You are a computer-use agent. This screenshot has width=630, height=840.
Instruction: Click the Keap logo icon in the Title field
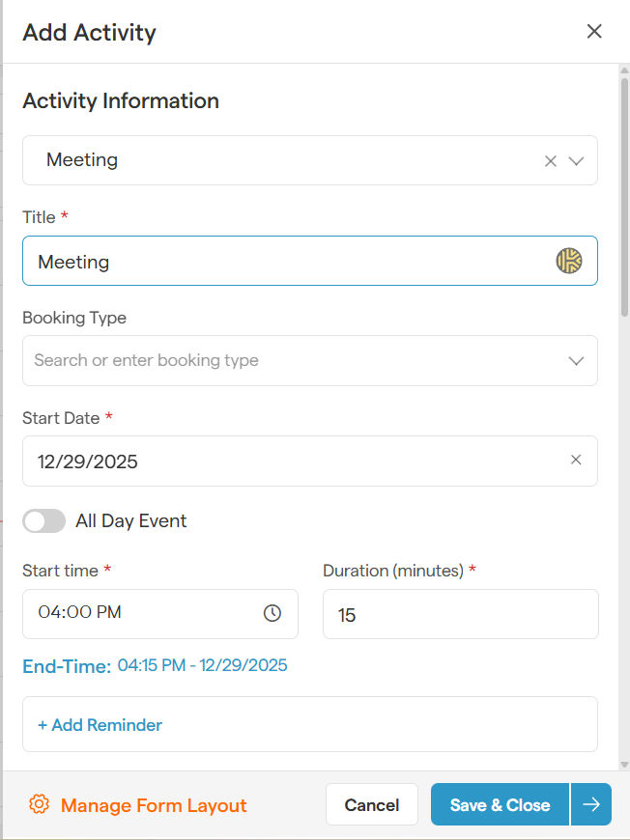pos(569,261)
